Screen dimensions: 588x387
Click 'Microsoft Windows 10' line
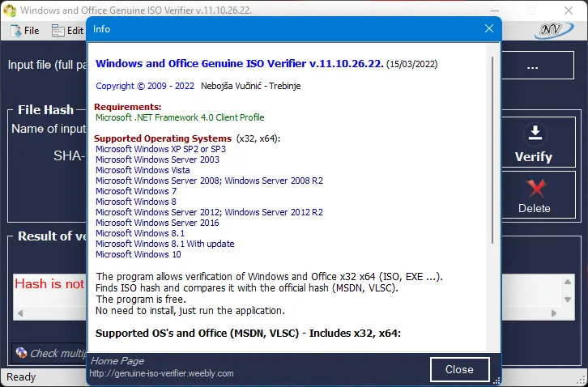pyautogui.click(x=138, y=254)
